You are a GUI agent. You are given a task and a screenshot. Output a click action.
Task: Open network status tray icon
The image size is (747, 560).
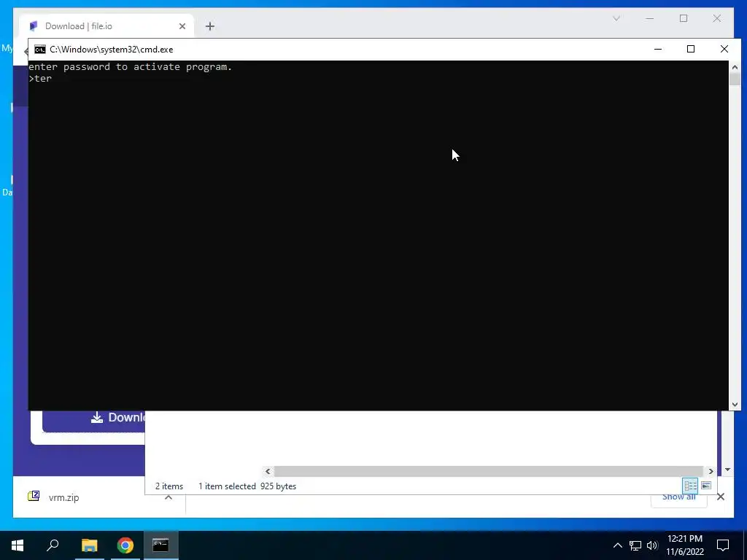coord(635,545)
